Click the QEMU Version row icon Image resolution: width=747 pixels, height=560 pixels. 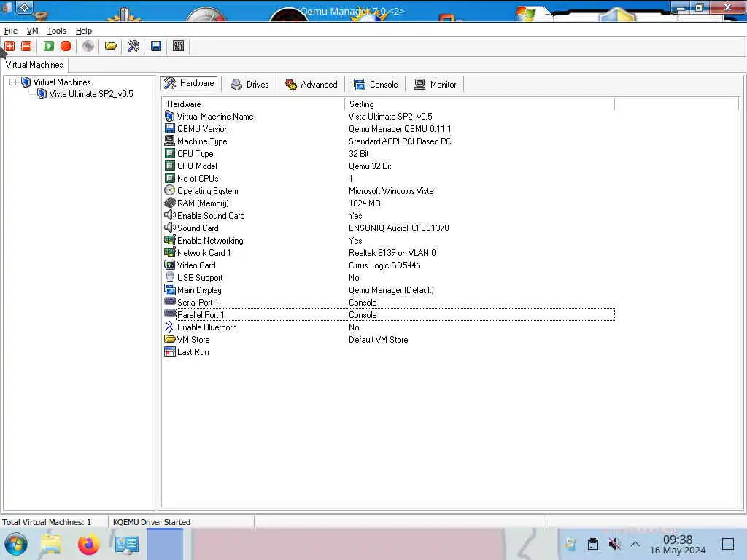pyautogui.click(x=169, y=128)
